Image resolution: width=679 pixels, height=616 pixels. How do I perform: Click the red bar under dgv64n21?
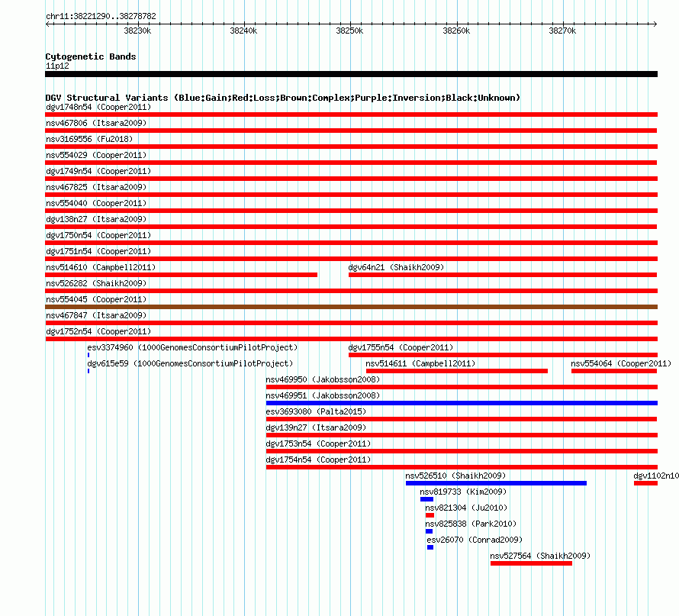[503, 275]
